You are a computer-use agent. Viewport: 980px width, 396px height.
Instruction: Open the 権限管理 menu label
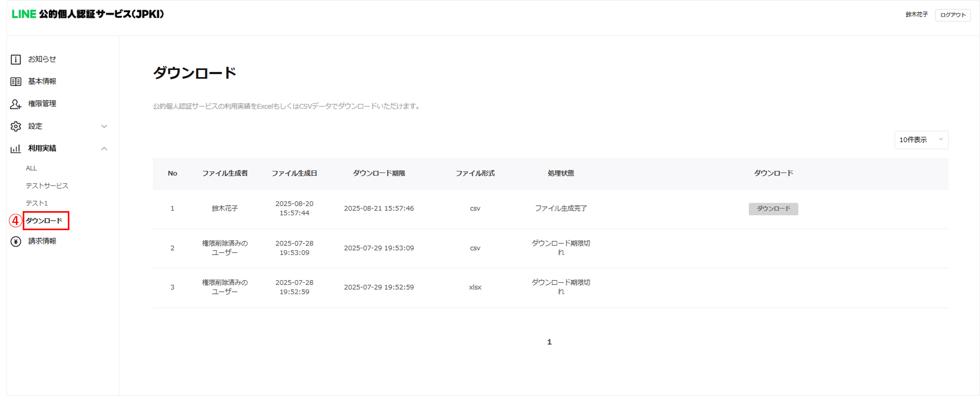[x=42, y=103]
